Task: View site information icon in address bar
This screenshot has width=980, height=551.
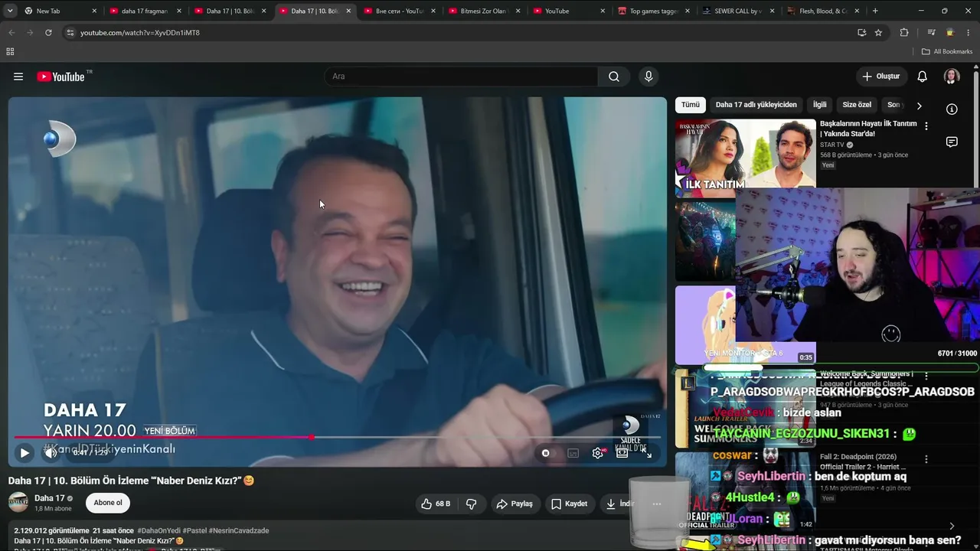Action: [70, 33]
